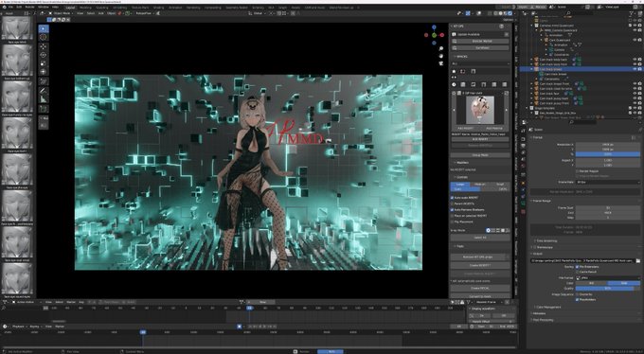Click the folder icon beside the output path
This screenshot has width=644, height=354.
(x=637, y=261)
